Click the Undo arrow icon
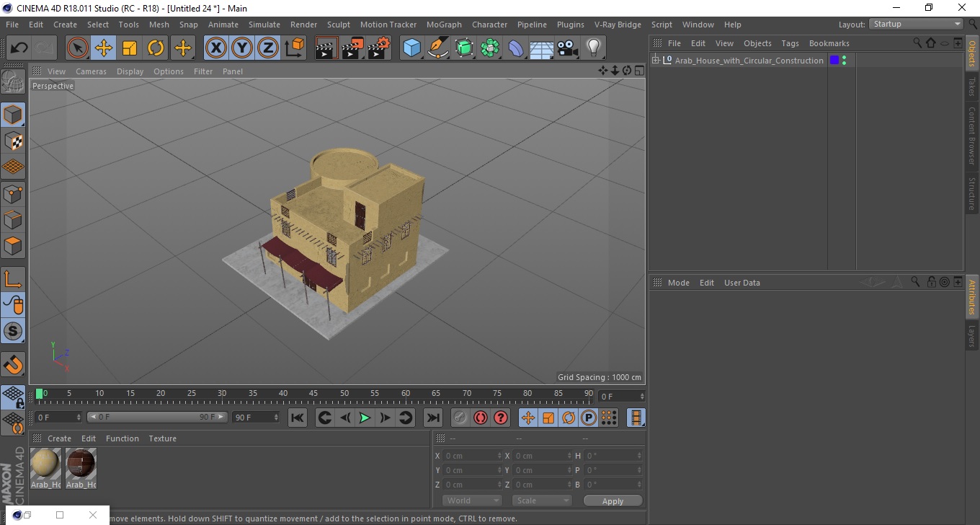 (19, 48)
